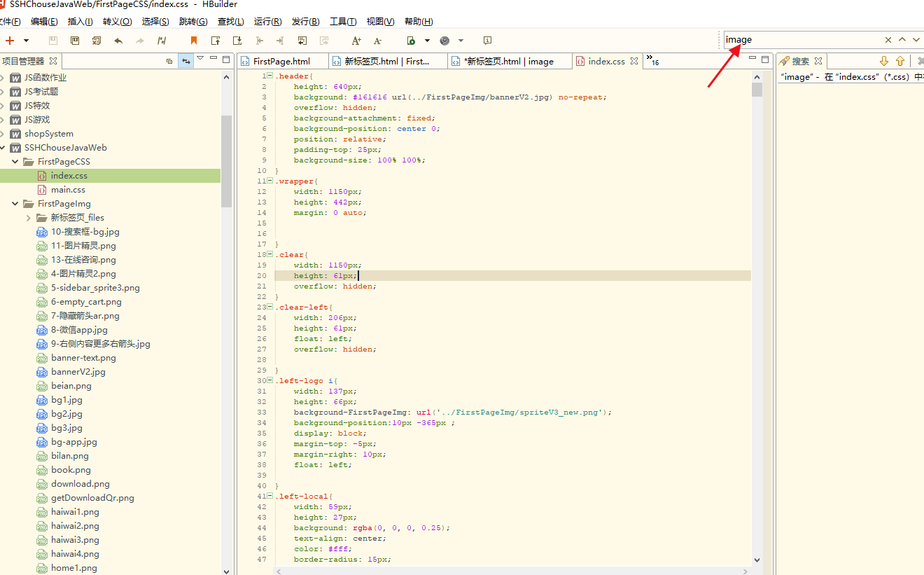
Task: Select bannerV2.jpg in file tree
Action: point(78,372)
